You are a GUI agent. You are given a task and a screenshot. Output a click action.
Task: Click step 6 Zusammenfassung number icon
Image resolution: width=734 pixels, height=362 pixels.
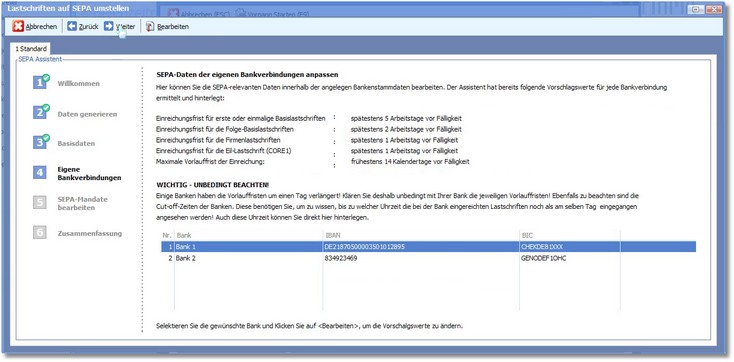(x=40, y=232)
